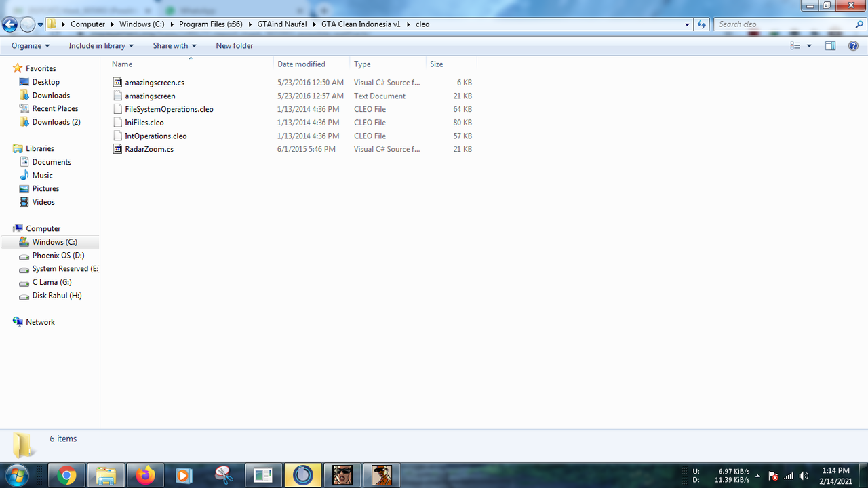Screen dimensions: 868x488
Task: Open Windows Explorer taskbar icon
Action: pyautogui.click(x=106, y=476)
